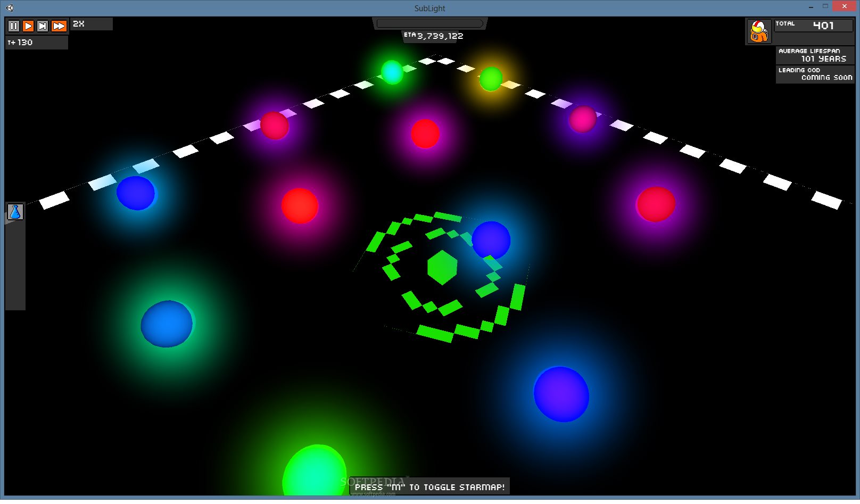Click Leading COD coming soon
The width and height of the screenshot is (860, 504).
click(x=815, y=74)
